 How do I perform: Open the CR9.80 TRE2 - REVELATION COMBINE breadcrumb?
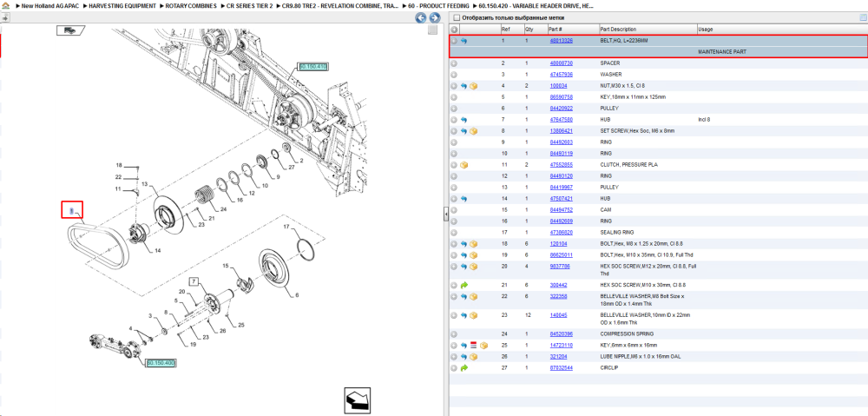[340, 5]
